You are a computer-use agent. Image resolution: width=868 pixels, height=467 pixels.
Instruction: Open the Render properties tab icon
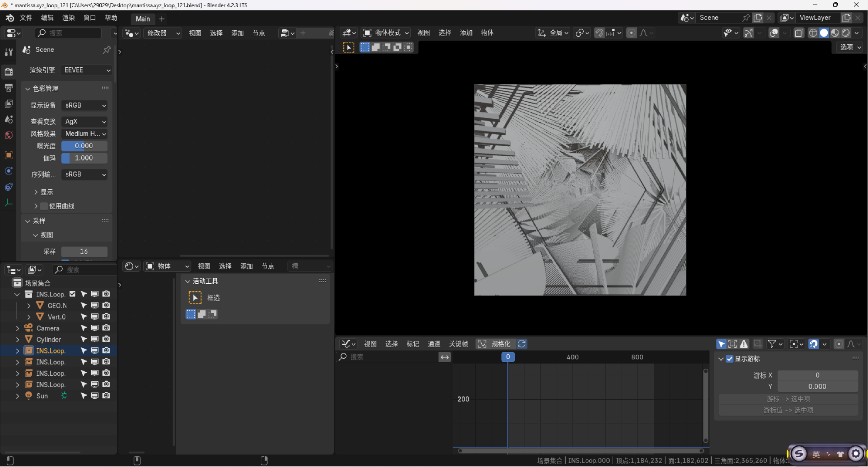pyautogui.click(x=8, y=72)
